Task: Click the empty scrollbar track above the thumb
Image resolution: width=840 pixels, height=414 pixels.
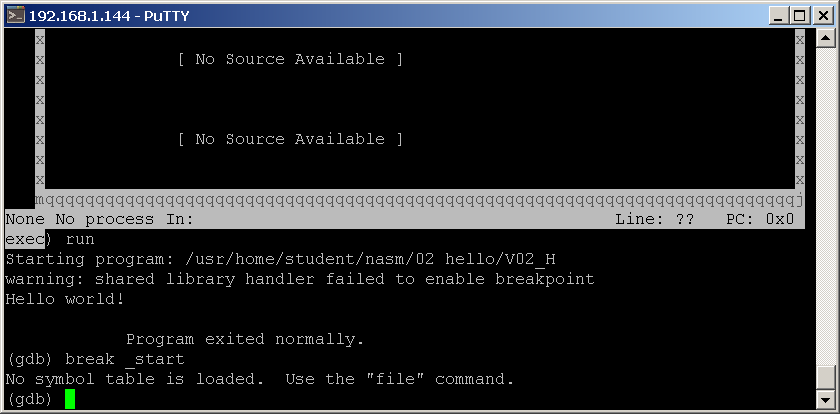Action: click(824, 200)
